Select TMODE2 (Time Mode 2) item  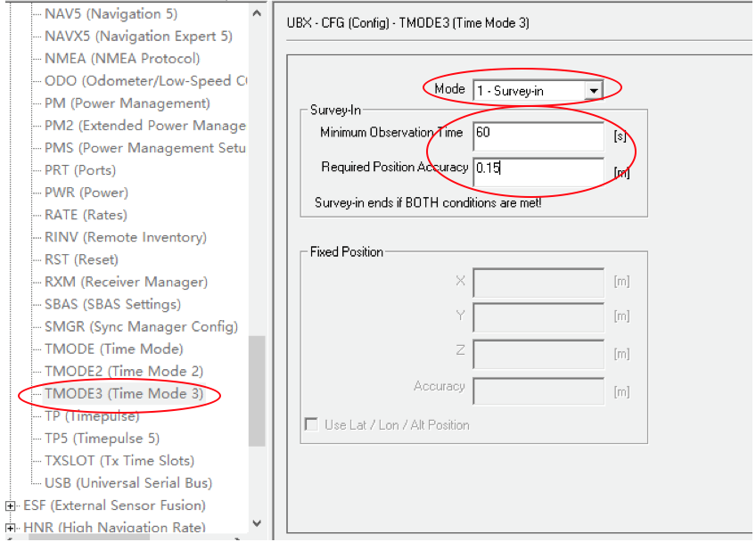(125, 371)
